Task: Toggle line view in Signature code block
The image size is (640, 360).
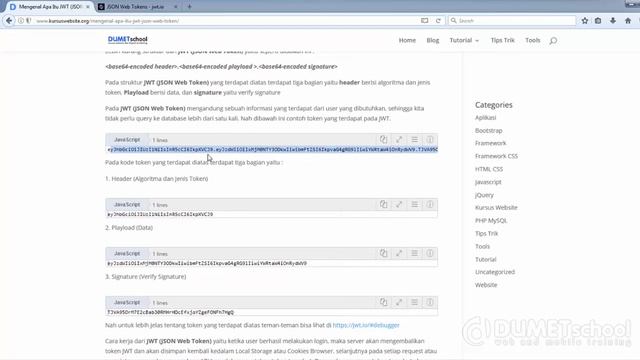Action: [414, 302]
